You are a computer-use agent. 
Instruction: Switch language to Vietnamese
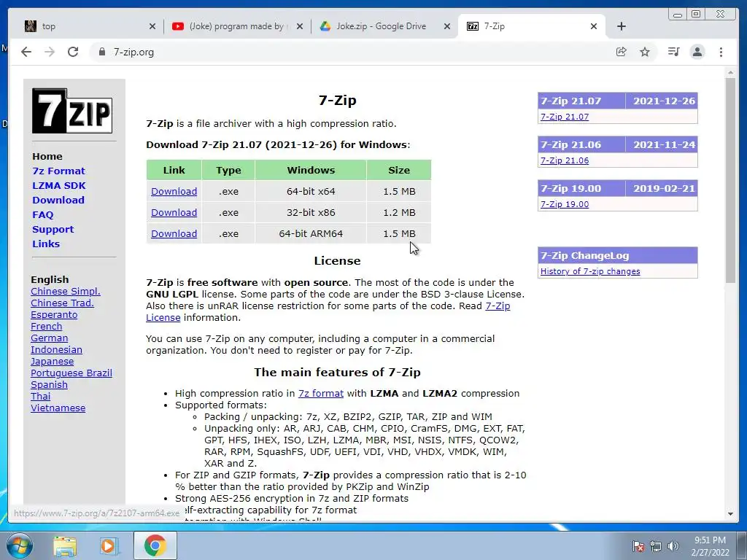click(58, 408)
